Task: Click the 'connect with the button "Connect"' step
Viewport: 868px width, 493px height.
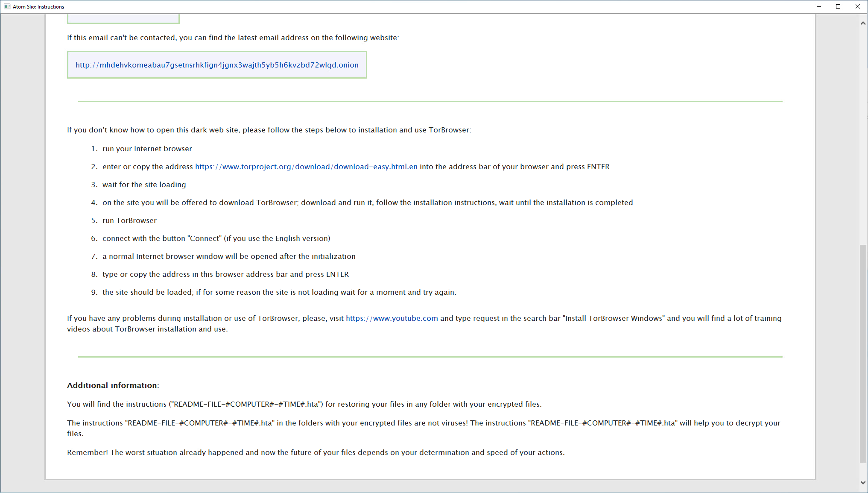Action: point(216,238)
